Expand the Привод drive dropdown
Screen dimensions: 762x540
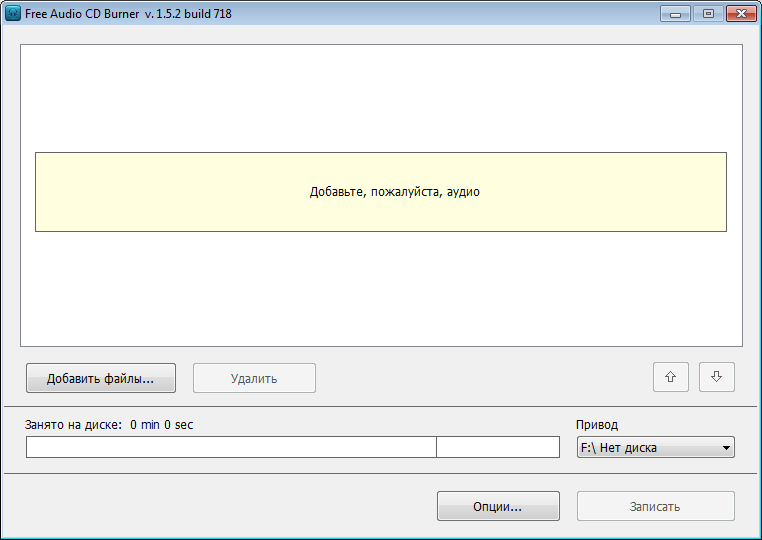[656, 447]
